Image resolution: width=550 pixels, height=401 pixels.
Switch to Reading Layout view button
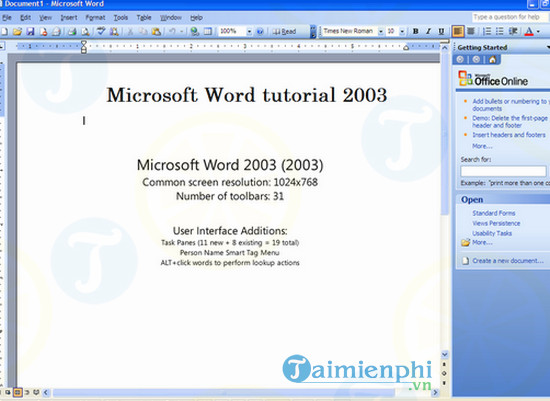36,392
